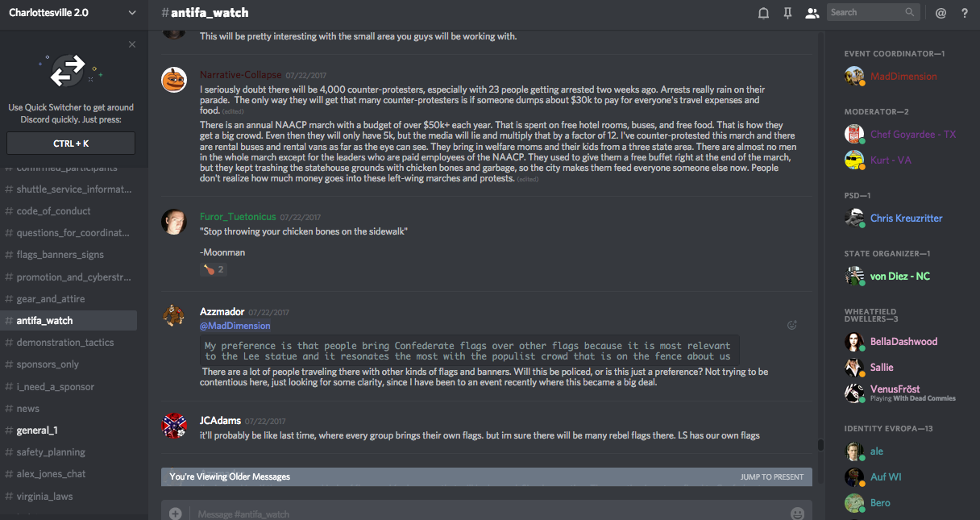
Task: Open Narrative-Collapse's pumpkin avatar
Action: (x=174, y=80)
